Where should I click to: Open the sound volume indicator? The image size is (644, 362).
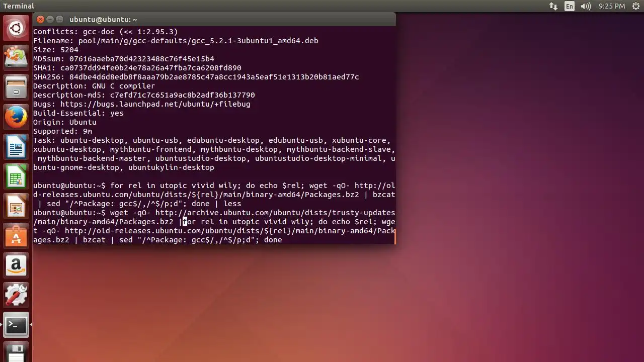[x=586, y=6]
